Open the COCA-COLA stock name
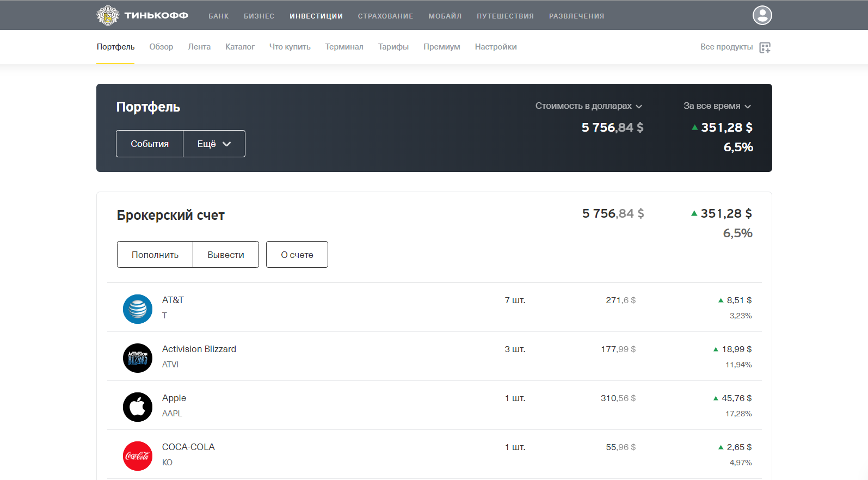 [188, 447]
